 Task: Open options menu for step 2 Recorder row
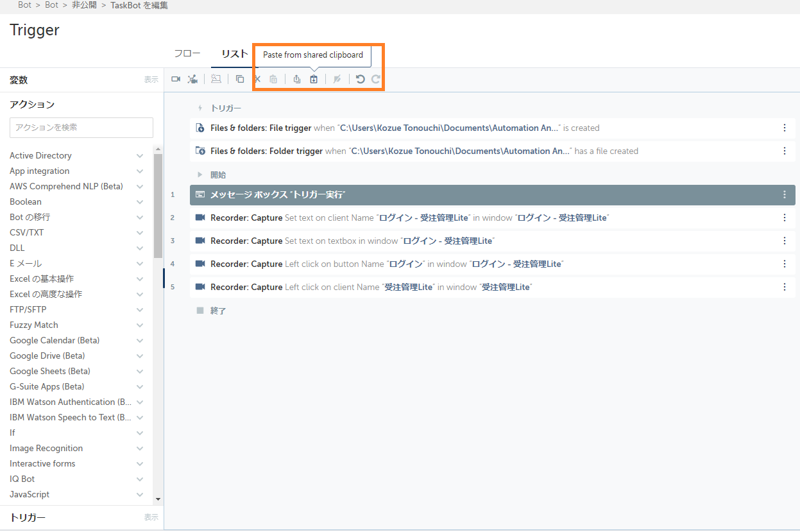click(x=784, y=218)
